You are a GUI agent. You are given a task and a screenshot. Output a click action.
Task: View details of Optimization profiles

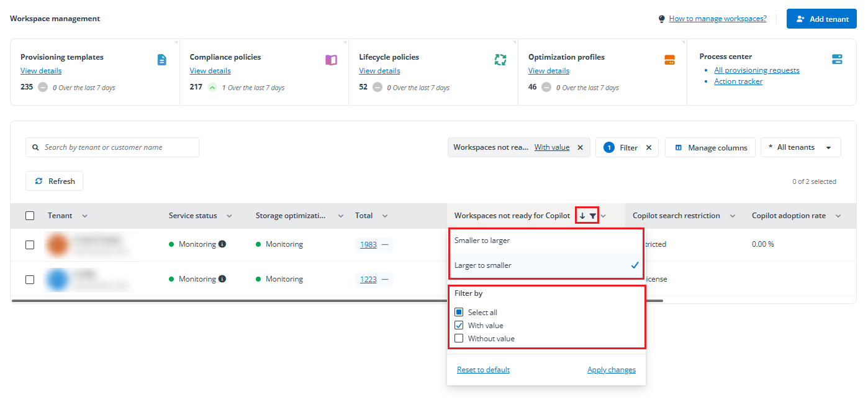coord(549,71)
